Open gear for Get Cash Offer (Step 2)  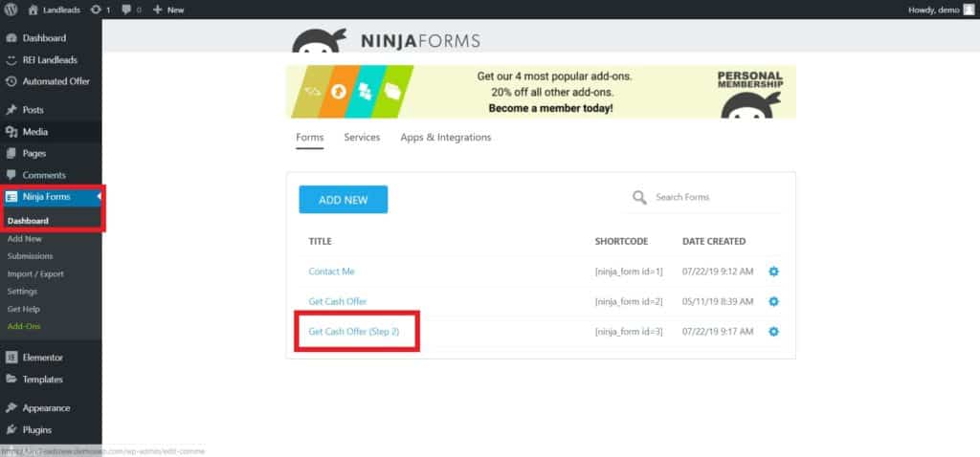coord(773,332)
